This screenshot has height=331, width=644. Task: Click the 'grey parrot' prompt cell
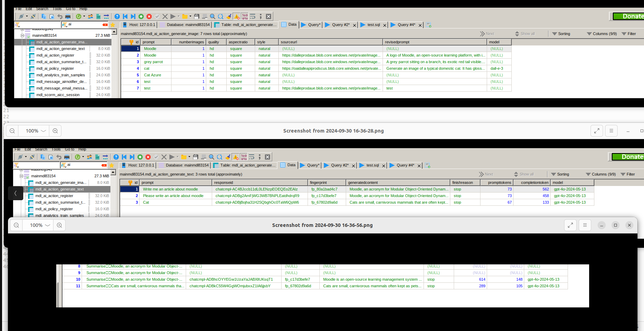157,62
